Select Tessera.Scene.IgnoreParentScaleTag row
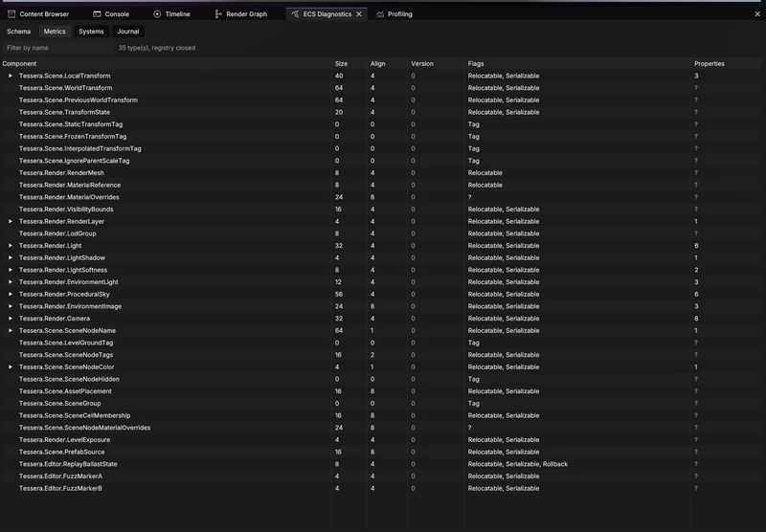The width and height of the screenshot is (766, 532). click(x=383, y=161)
